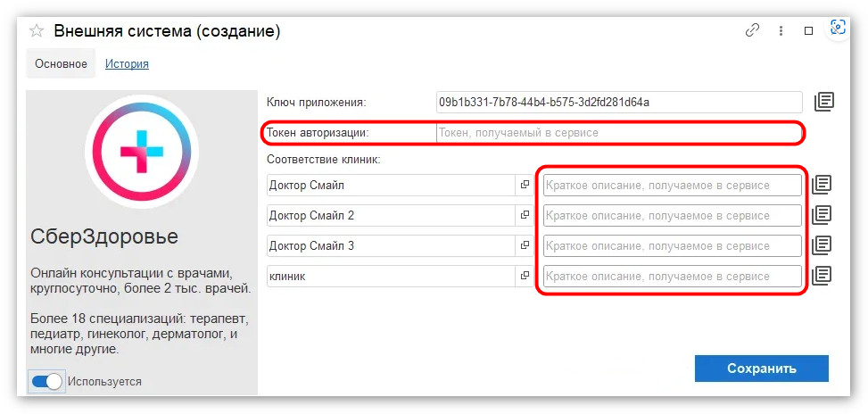Image resolution: width=868 pixels, height=414 pixels.
Task: Click list icon in Доктор Смайл 2 row
Action: [x=822, y=215]
